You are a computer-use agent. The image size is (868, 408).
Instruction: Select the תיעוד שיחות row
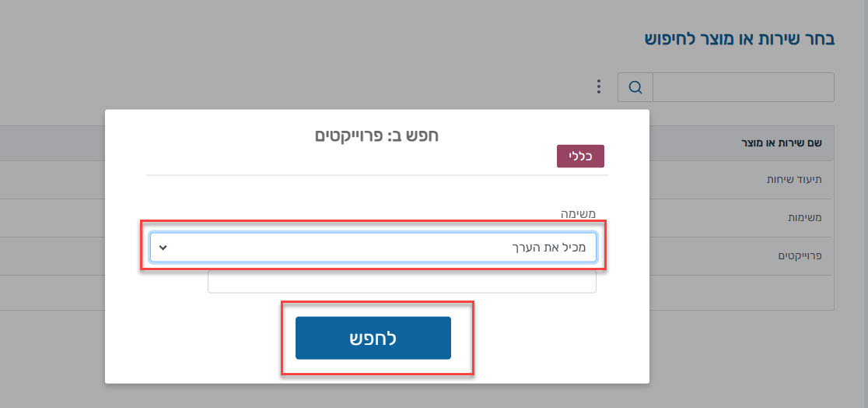[742, 180]
